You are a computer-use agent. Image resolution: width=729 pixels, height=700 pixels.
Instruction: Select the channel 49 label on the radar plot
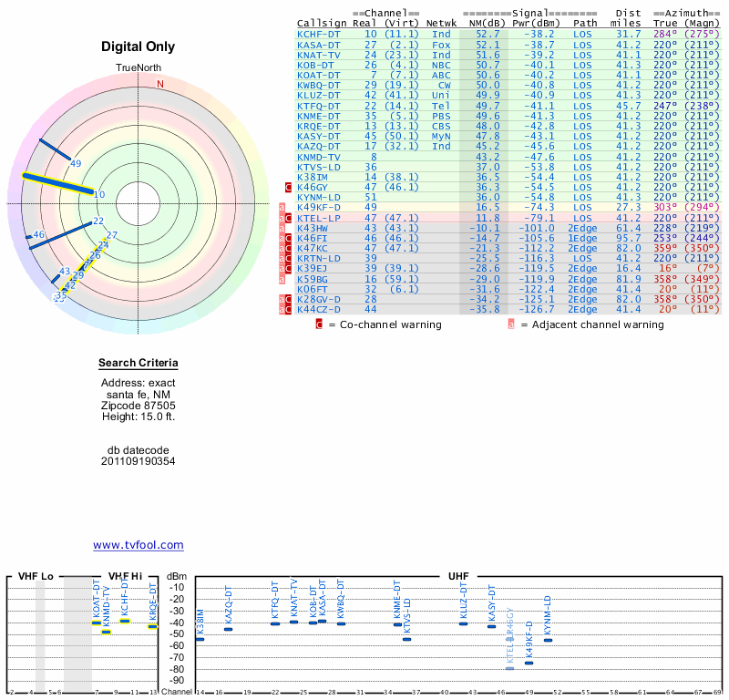coord(76,163)
